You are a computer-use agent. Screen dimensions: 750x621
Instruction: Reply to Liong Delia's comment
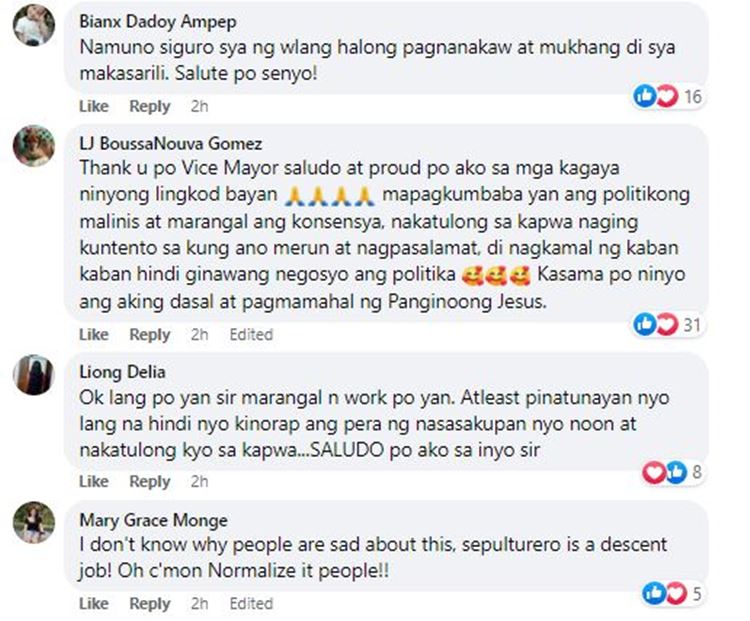pos(150,481)
